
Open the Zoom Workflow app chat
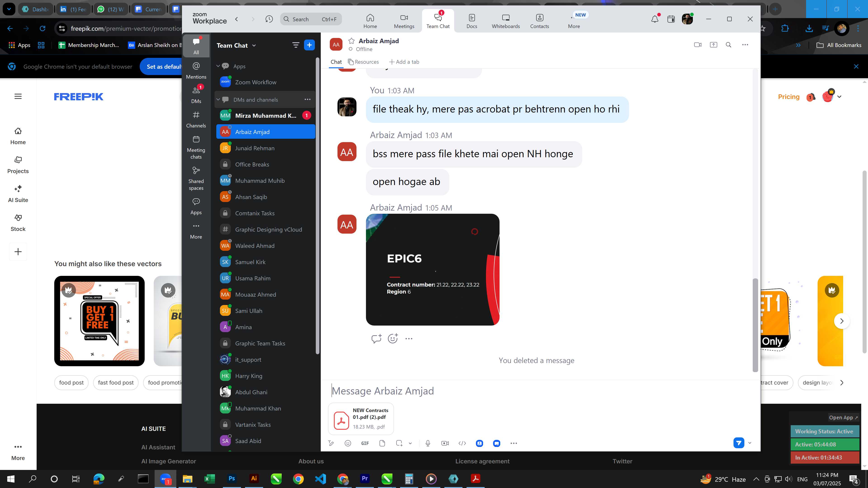tap(266, 82)
